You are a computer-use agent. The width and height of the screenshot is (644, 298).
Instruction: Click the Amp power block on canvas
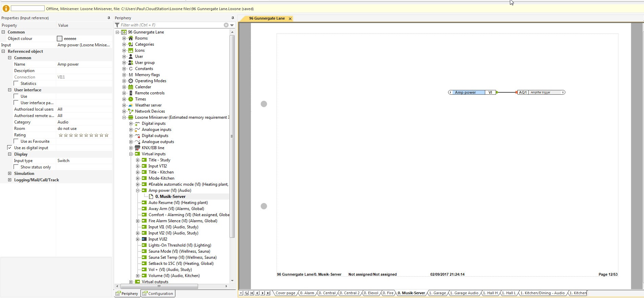466,92
